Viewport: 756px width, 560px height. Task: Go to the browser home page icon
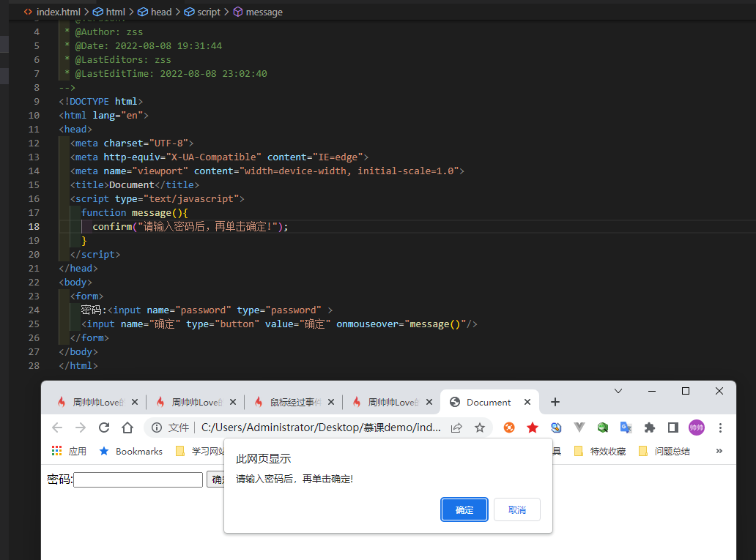(x=127, y=428)
